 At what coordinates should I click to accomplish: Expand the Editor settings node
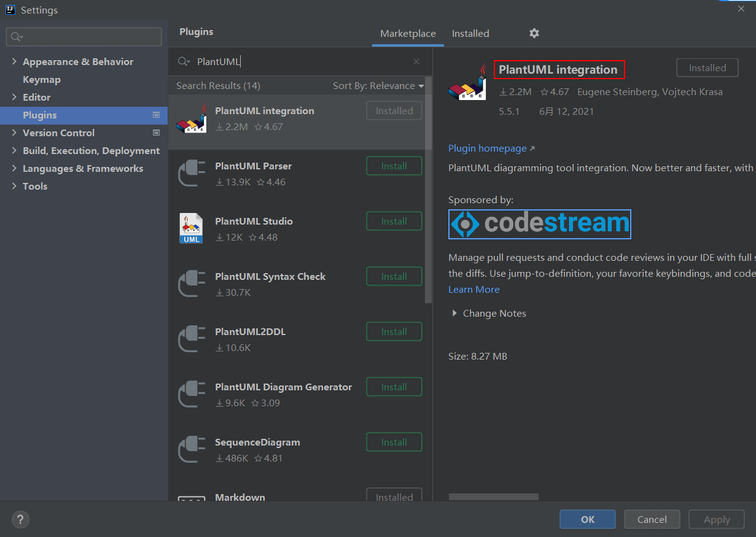pos(14,97)
